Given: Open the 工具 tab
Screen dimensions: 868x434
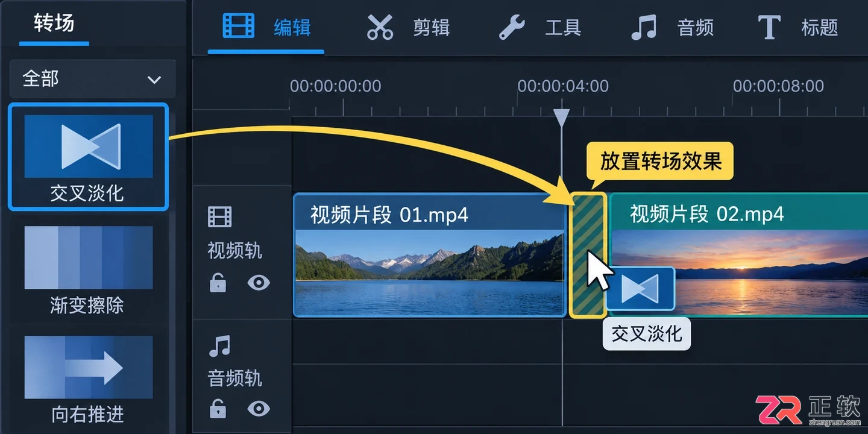Looking at the screenshot, I should pos(540,27).
